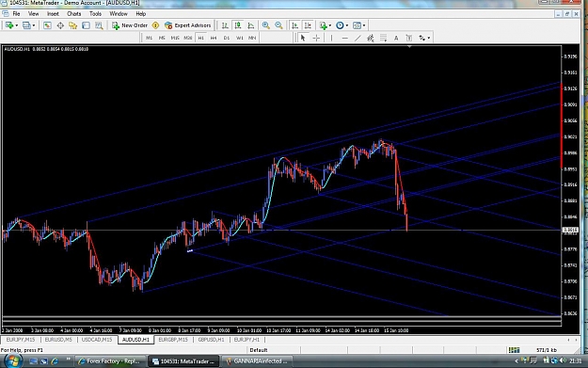Zoom in on the chart

click(x=265, y=25)
